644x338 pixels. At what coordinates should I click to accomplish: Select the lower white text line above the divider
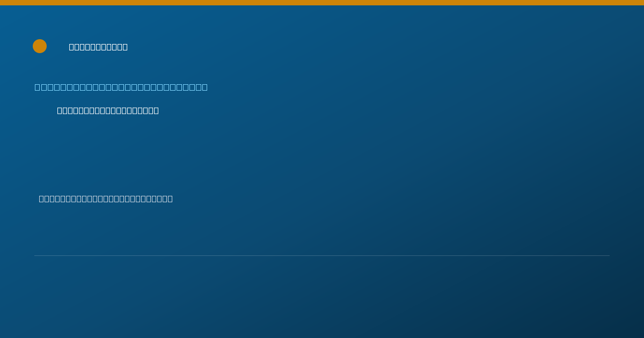106,199
